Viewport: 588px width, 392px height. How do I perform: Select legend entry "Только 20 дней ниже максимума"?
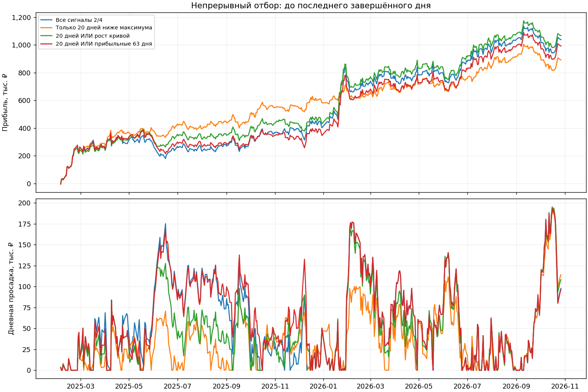[104, 28]
